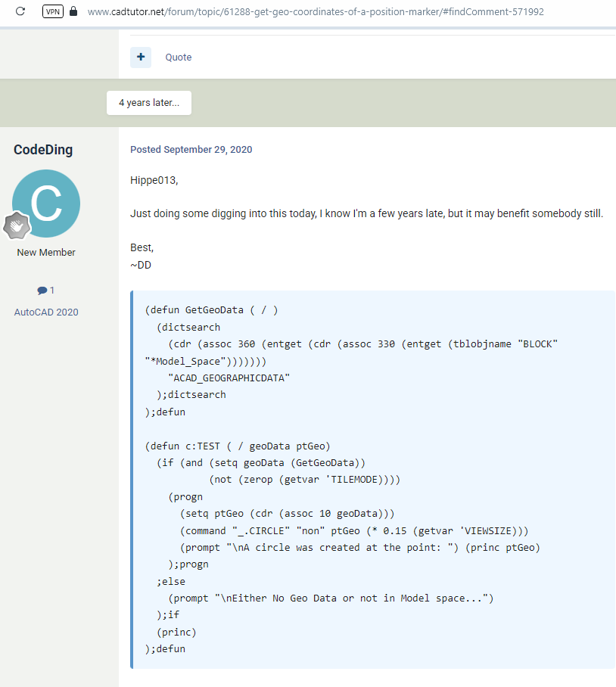Open the CodeDing username link

click(x=43, y=150)
